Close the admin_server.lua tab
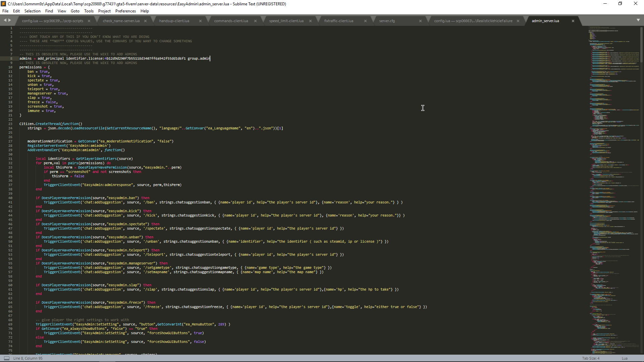This screenshot has width=644, height=362. pyautogui.click(x=573, y=21)
